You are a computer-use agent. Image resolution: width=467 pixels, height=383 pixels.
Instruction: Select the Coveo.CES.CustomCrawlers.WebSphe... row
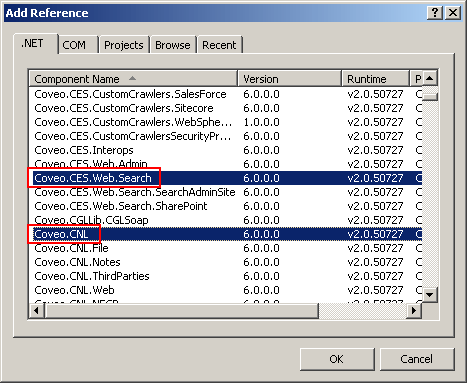226,122
